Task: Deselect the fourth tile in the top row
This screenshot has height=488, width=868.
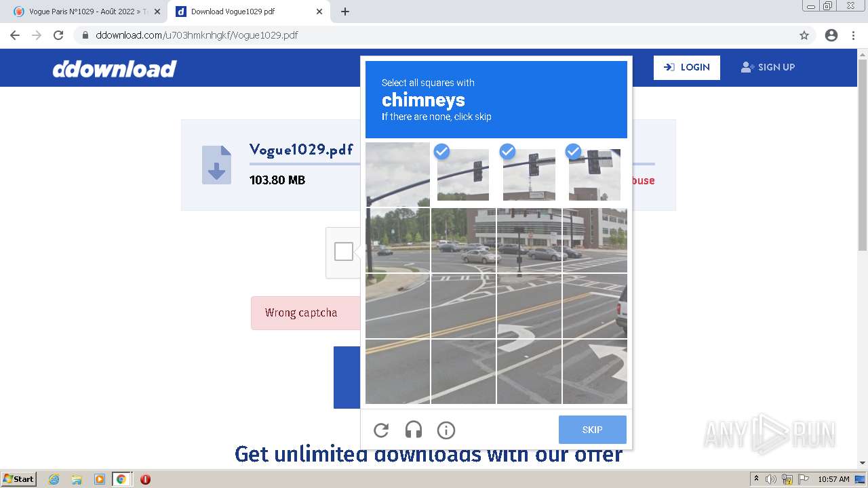Action: [595, 174]
